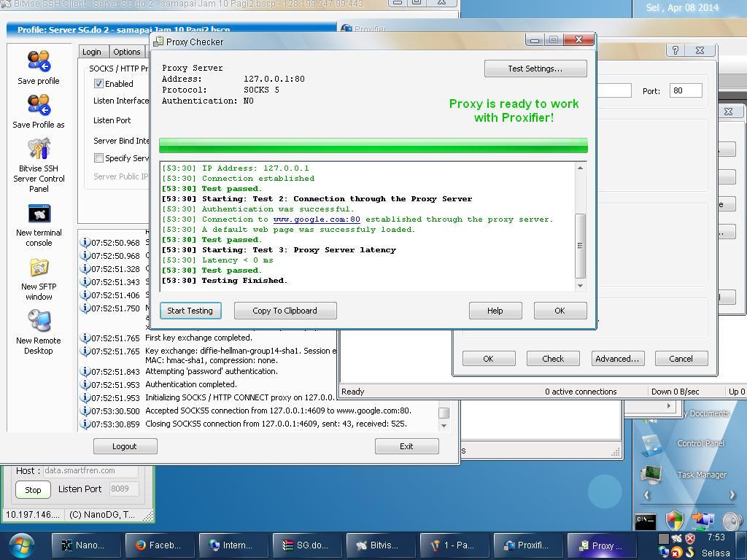This screenshot has width=747, height=560.
Task: Click the network globe tray icon
Action: [x=664, y=553]
